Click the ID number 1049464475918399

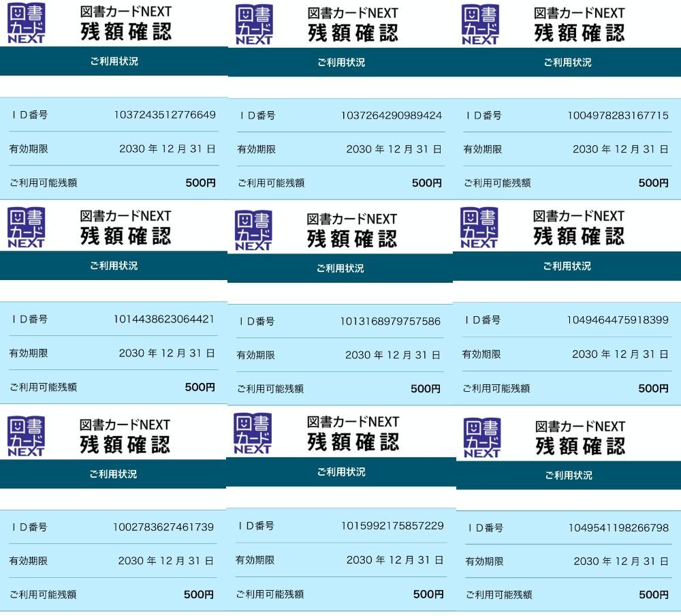coord(618,320)
